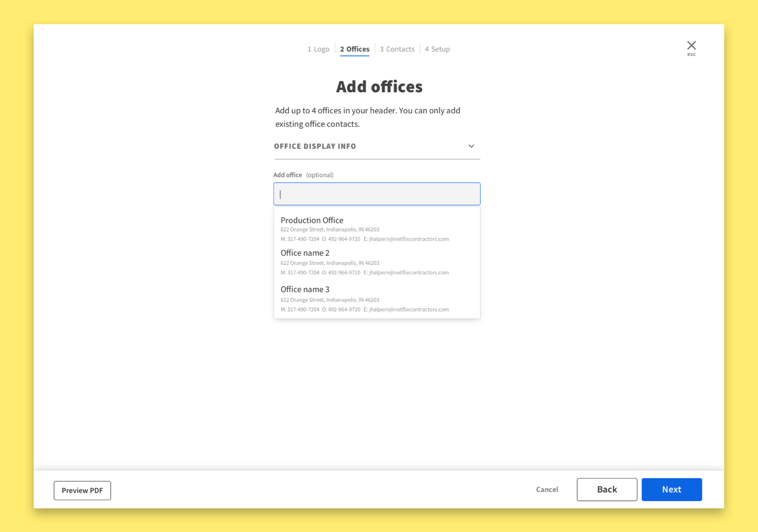Open the Add office suggestions dropdown

point(377,194)
